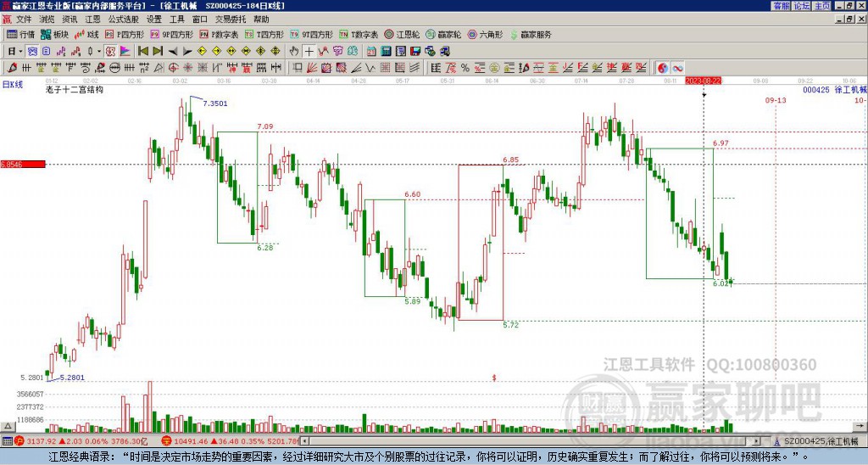This screenshot has width=868, height=465.
Task: Open the T数字表 number table
Action: 359,34
